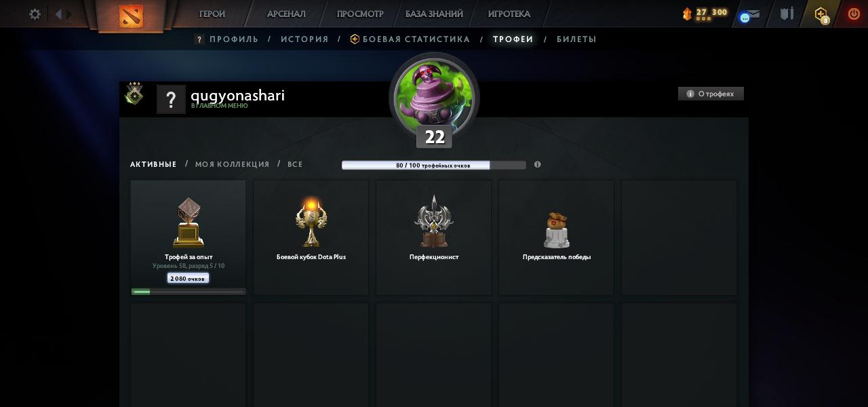Open the settings gear icon

tap(35, 14)
